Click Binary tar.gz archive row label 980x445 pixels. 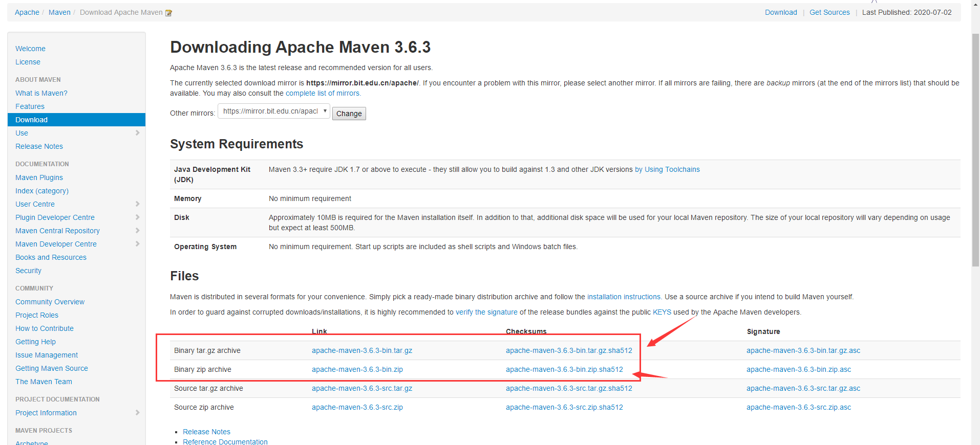click(207, 350)
